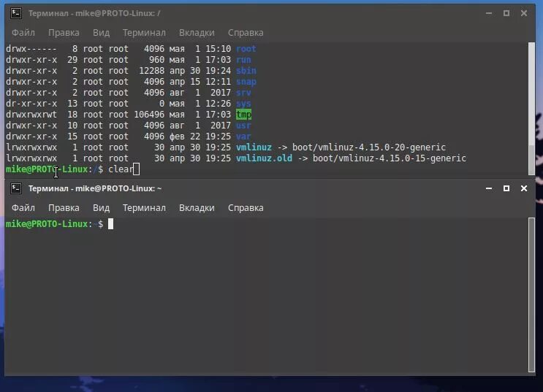Open Вид menu in bottom terminal window
This screenshot has height=392, width=543.
[x=101, y=207]
